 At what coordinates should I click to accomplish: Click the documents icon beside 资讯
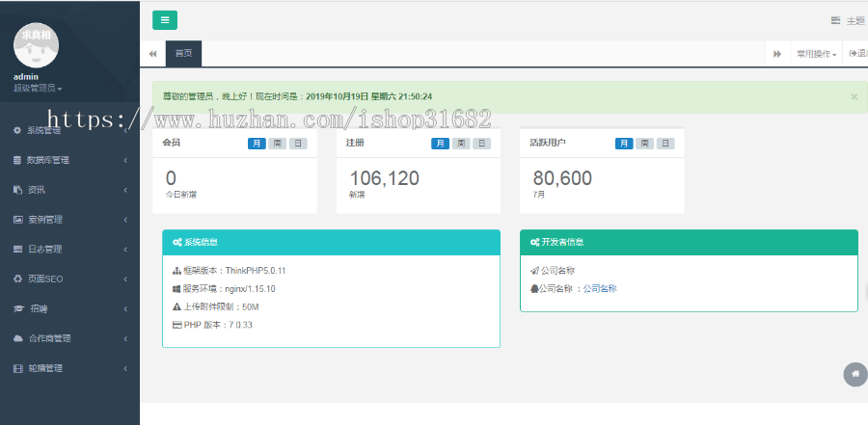click(17, 190)
